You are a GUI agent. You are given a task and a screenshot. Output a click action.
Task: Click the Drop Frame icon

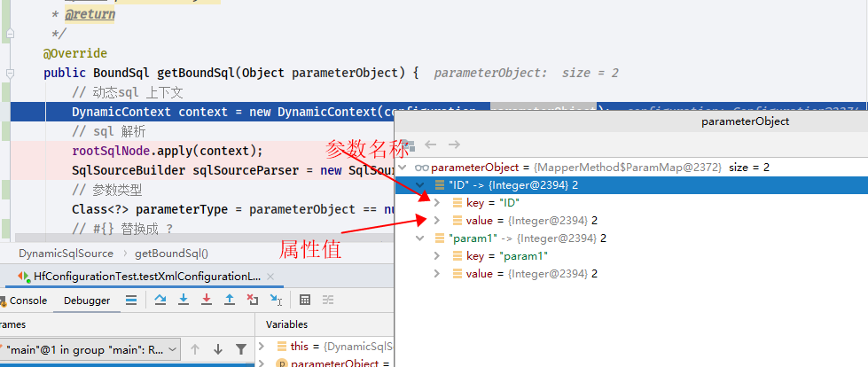point(253,300)
